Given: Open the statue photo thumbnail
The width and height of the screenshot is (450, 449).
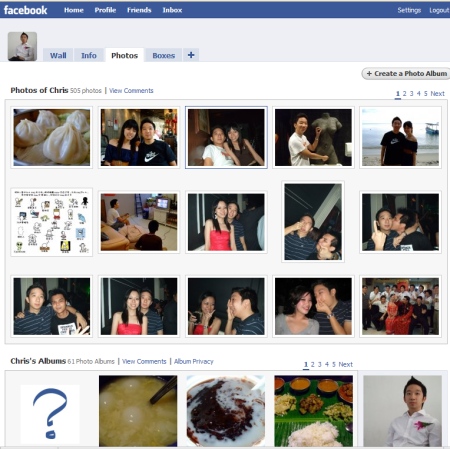Looking at the screenshot, I should 313,137.
